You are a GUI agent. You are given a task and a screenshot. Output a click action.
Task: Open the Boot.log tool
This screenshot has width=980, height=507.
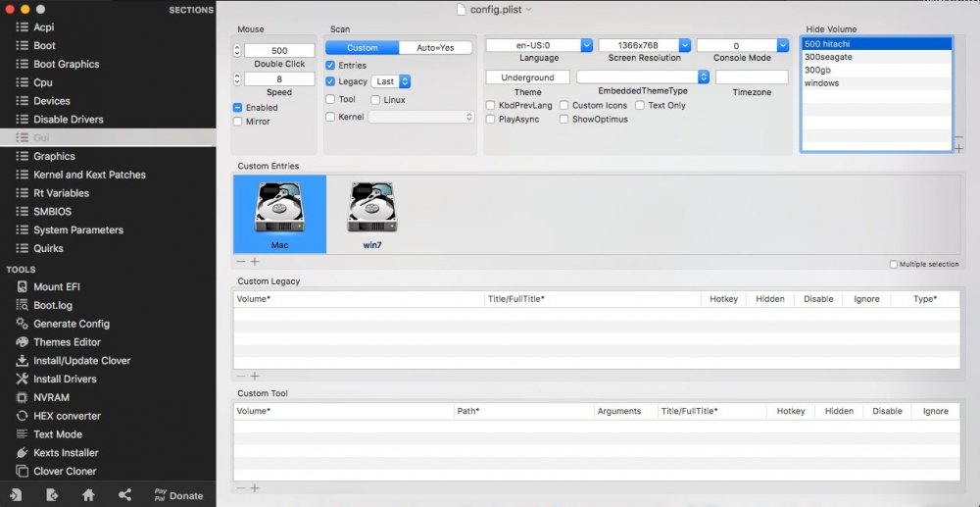53,305
